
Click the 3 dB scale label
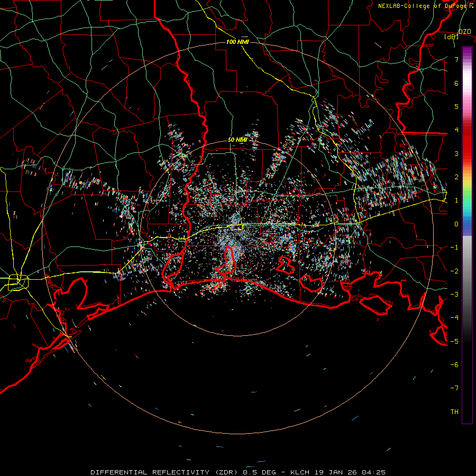(456, 153)
